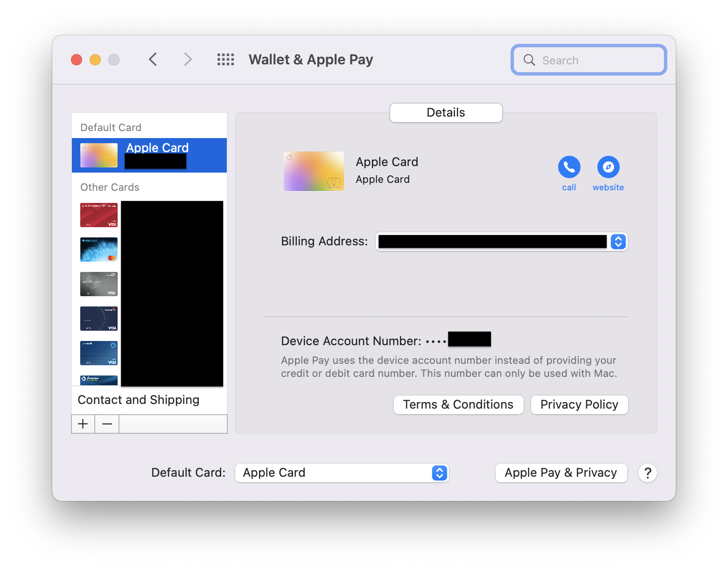Select the Chase Freedom card at list bottom
728x570 pixels.
click(x=99, y=381)
